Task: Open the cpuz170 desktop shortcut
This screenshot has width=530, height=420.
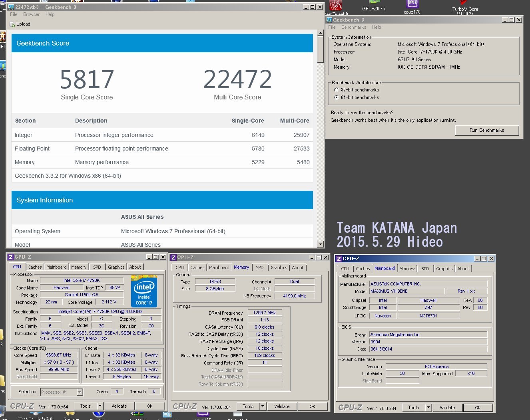Action: tap(412, 7)
